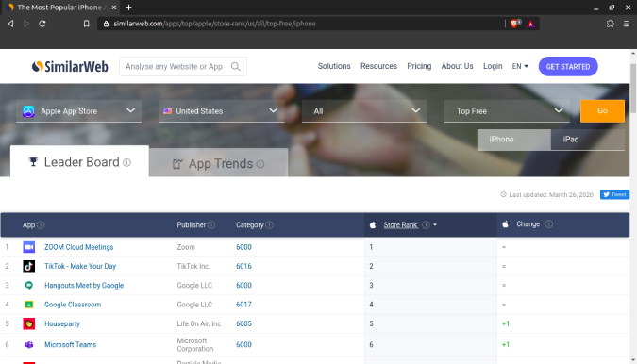Open the Microsoft Teams link

[x=70, y=344]
